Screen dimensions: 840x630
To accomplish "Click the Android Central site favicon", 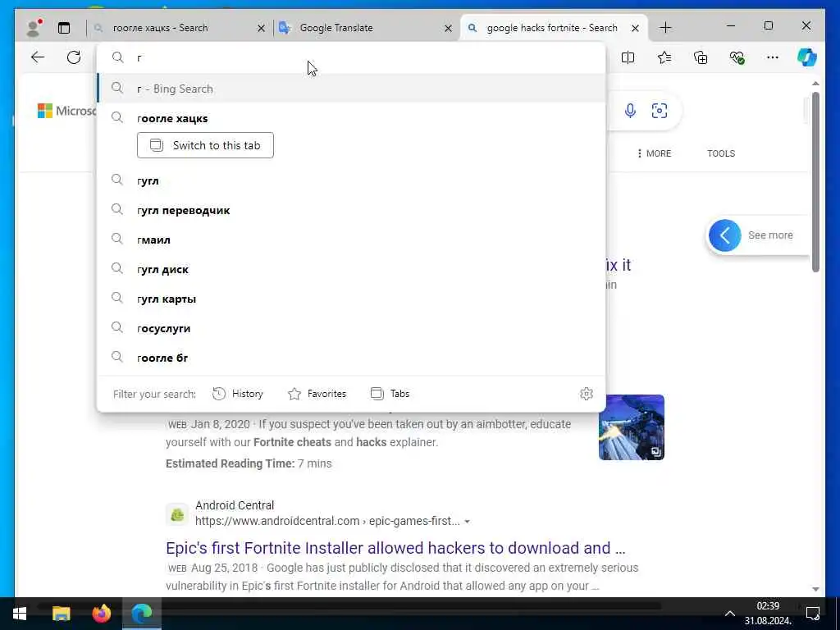I will (177, 515).
